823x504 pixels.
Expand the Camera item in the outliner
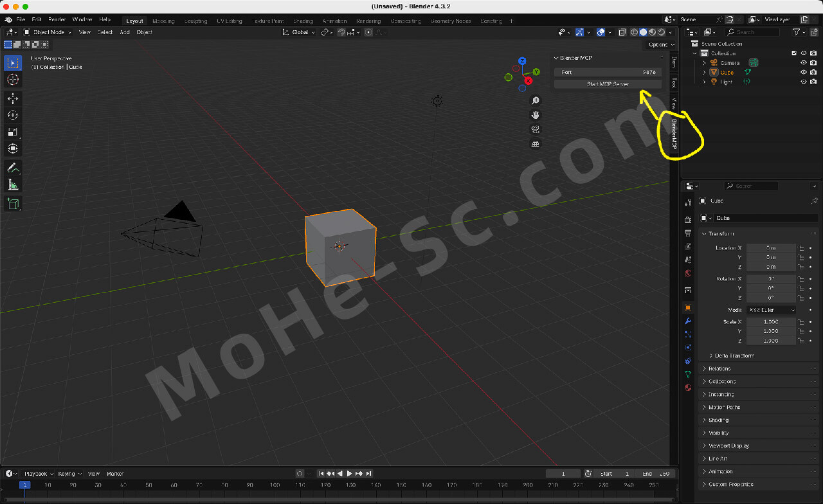click(x=704, y=63)
